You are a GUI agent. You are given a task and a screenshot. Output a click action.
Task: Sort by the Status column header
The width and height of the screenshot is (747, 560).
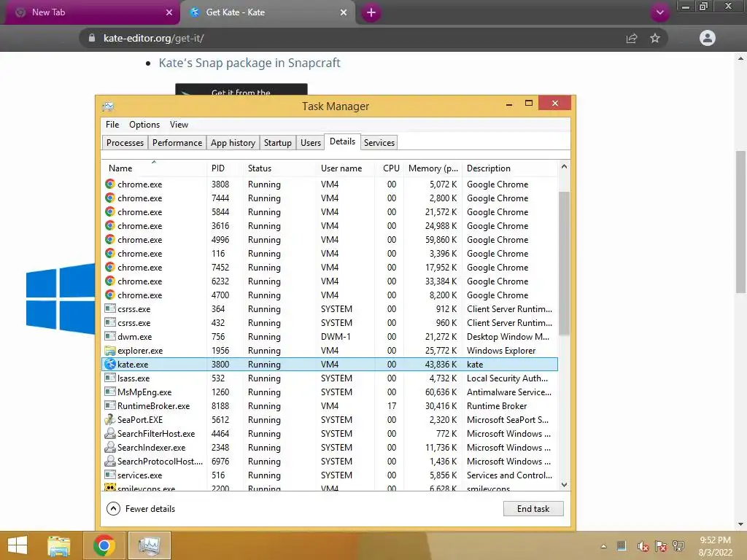(x=279, y=168)
